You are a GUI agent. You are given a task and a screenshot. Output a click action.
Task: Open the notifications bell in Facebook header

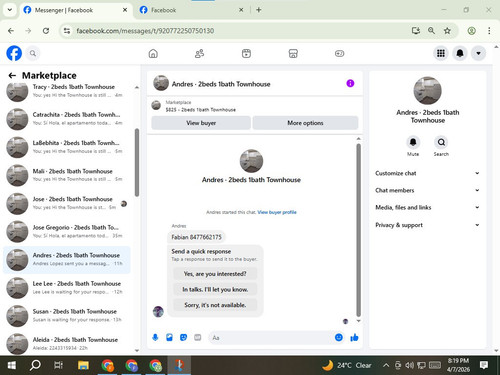[460, 53]
